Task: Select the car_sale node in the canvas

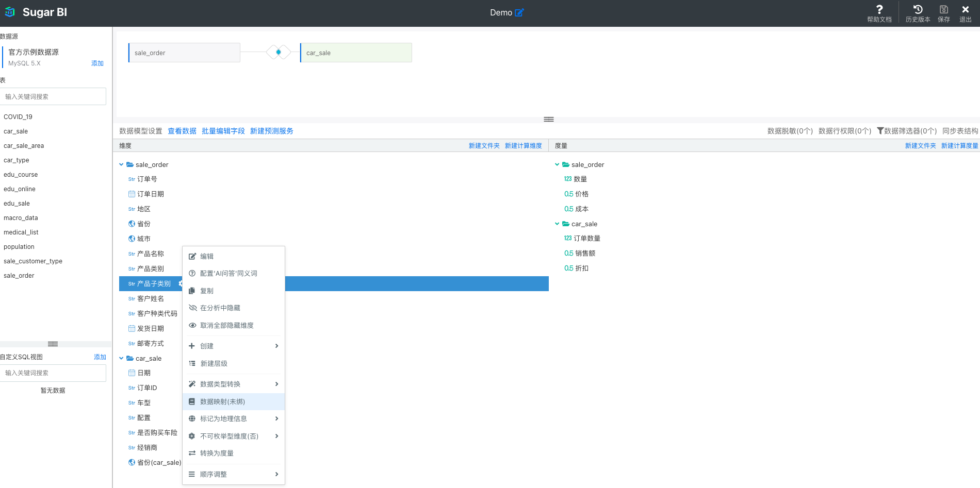Action: [x=356, y=53]
